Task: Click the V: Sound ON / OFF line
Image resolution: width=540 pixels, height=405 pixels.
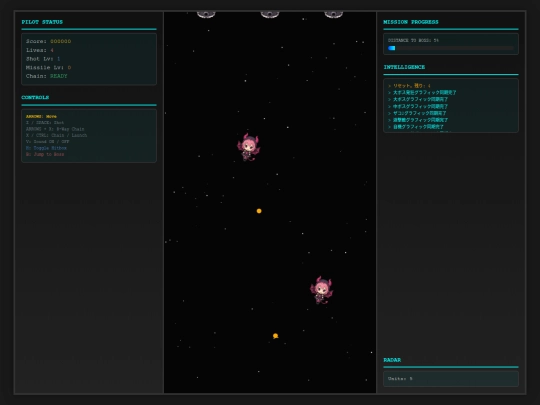Action: click(x=48, y=142)
